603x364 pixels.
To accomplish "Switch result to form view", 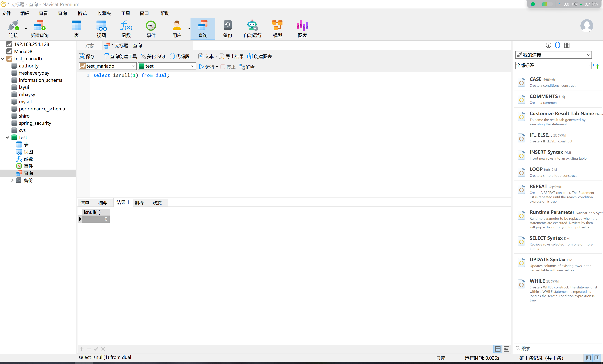I will (506, 349).
